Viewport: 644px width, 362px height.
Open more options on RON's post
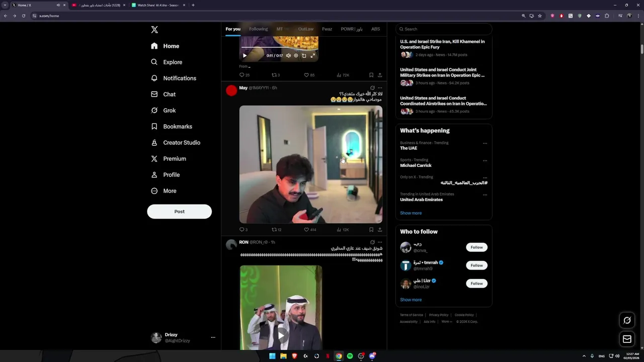(x=380, y=242)
